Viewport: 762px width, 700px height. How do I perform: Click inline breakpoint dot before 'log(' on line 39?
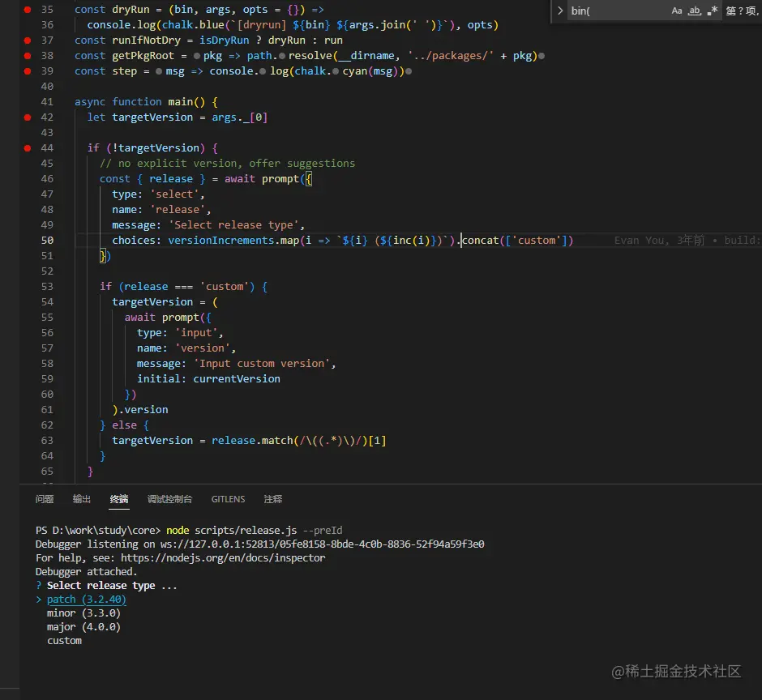[x=263, y=71]
